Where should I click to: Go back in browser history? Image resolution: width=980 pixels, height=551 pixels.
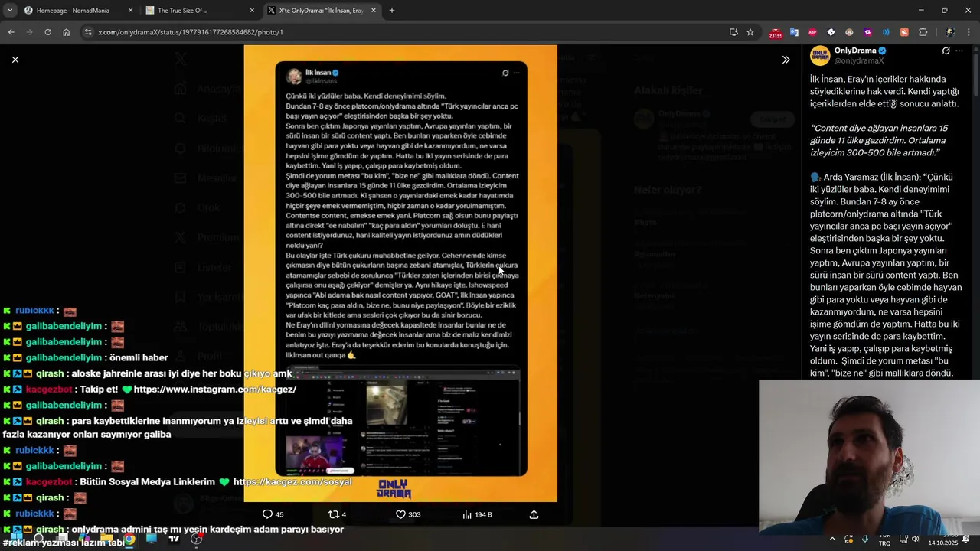[x=11, y=32]
